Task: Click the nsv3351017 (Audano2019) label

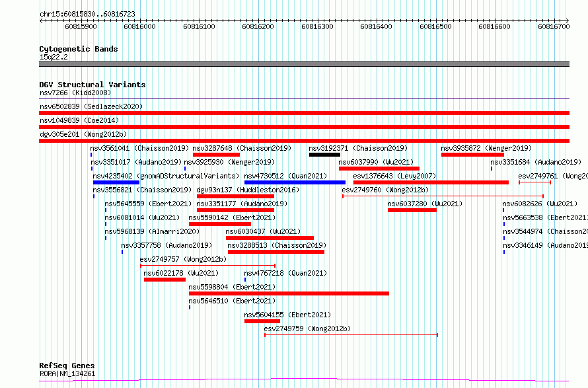Action: click(136, 162)
